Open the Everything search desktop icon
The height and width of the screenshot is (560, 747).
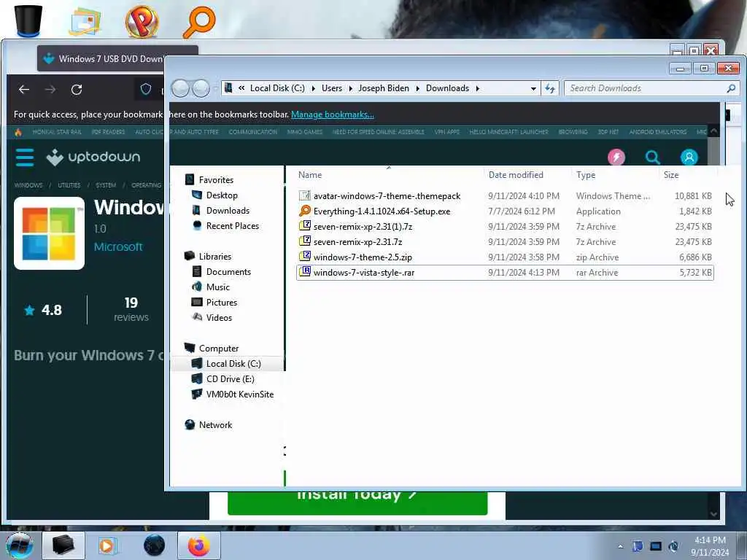(199, 22)
